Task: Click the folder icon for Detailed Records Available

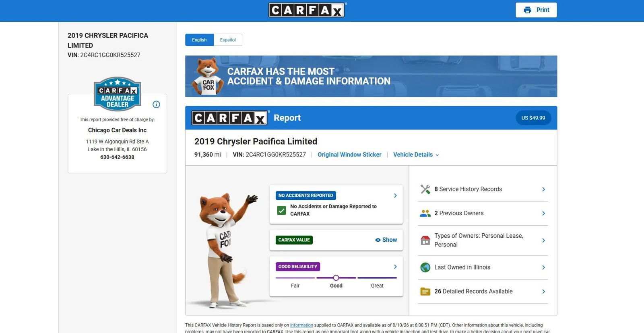Action: coord(425,291)
